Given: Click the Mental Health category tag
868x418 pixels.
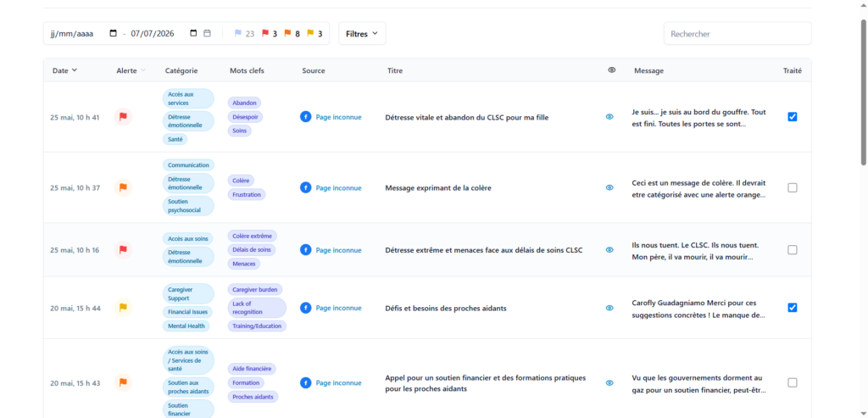Looking at the screenshot, I should (x=186, y=326).
